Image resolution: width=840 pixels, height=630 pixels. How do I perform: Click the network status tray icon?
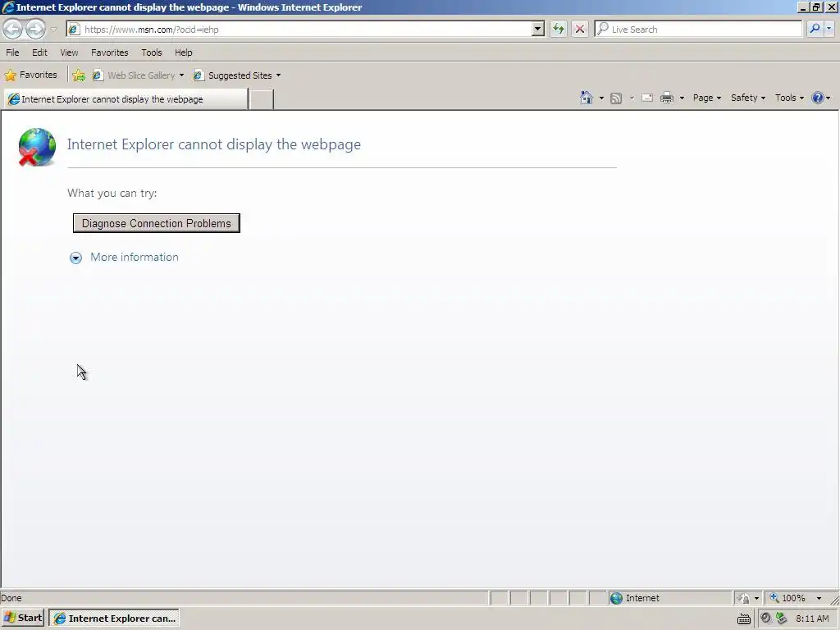[782, 619]
